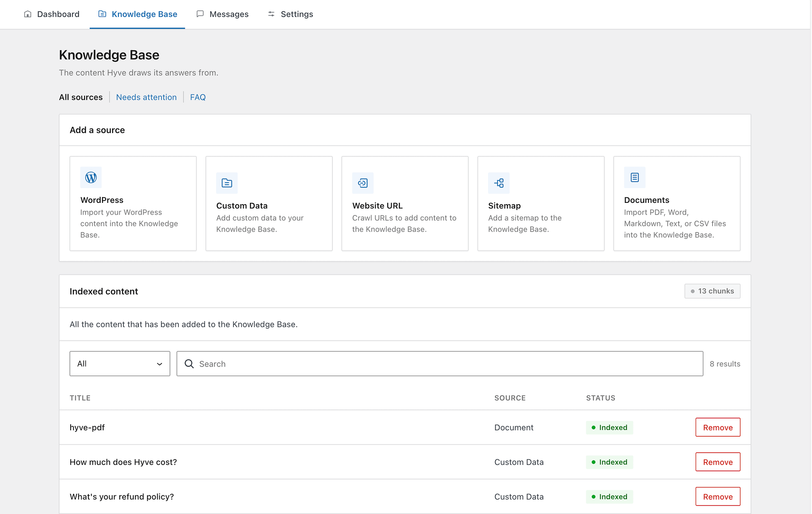Click the Sitemap tree icon
Image resolution: width=812 pixels, height=514 pixels.
(x=499, y=183)
